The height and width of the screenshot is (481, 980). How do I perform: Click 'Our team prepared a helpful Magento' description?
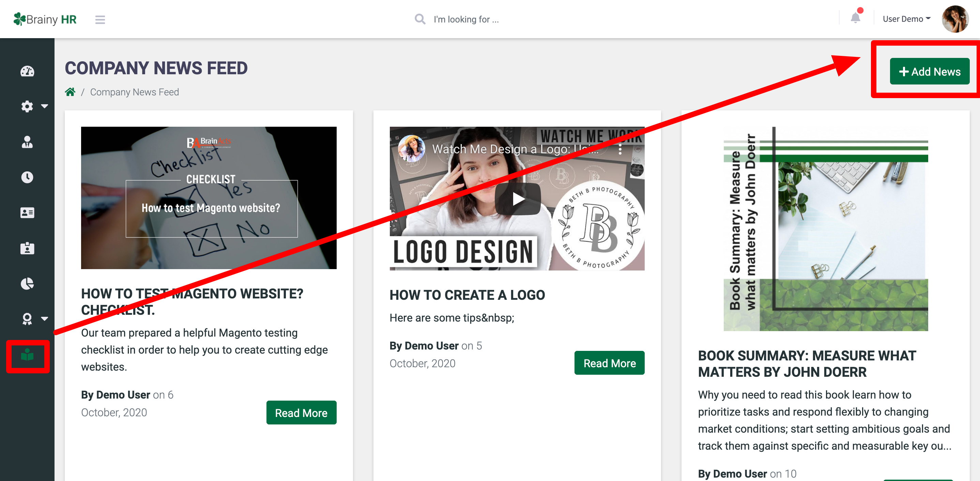click(x=204, y=350)
